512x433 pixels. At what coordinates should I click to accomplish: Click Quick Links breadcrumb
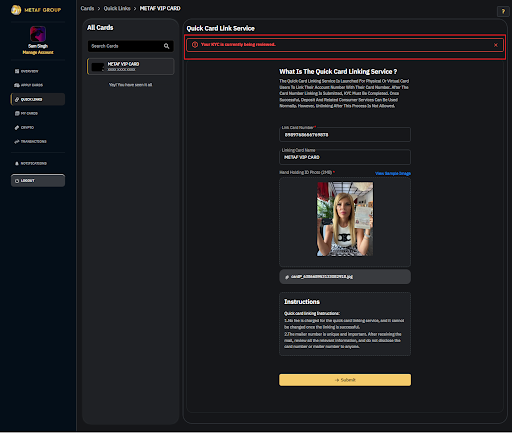coord(117,8)
